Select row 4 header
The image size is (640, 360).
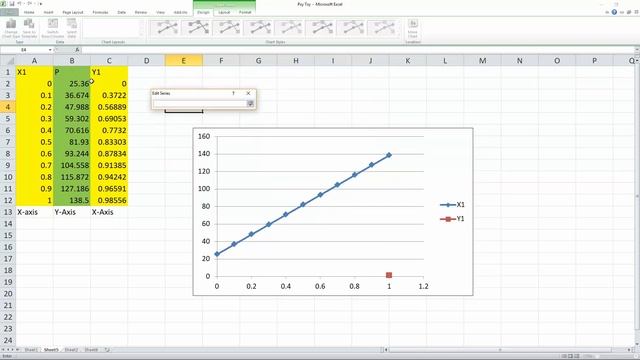click(8, 107)
